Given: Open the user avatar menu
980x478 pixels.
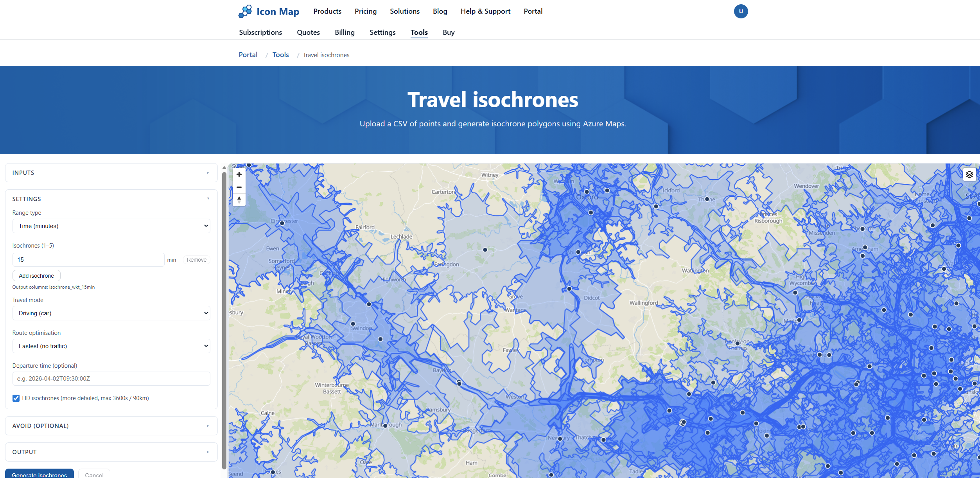Looking at the screenshot, I should point(741,11).
